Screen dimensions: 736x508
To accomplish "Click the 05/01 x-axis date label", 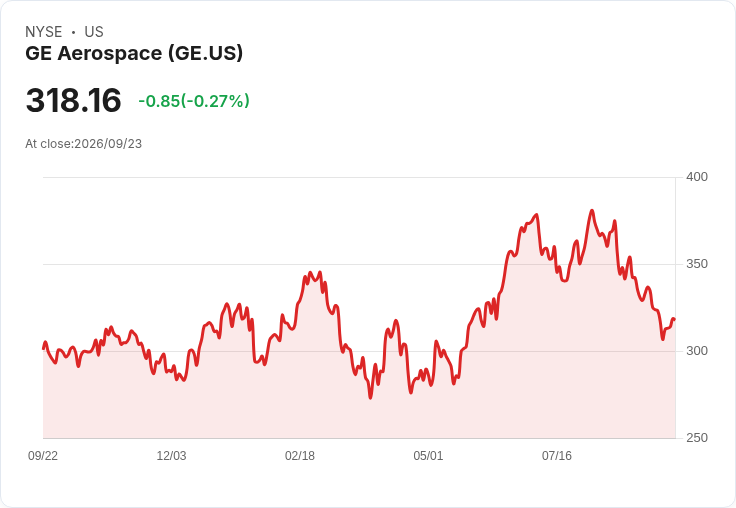I will [428, 455].
